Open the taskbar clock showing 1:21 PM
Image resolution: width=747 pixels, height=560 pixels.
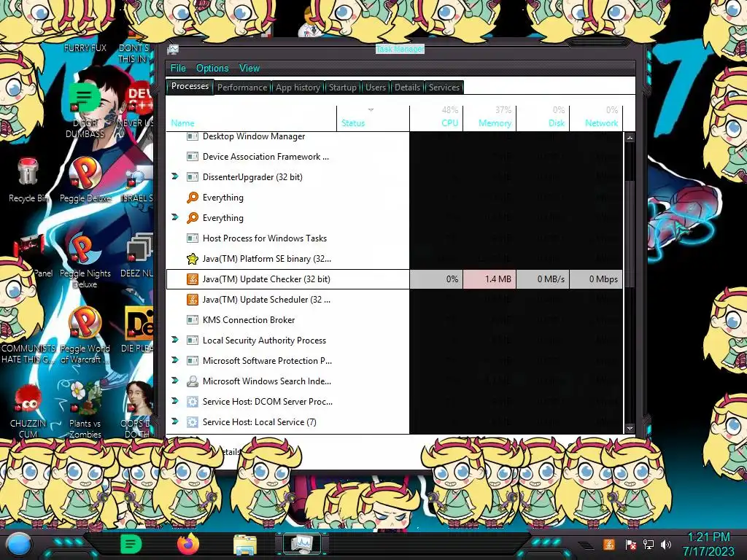[709, 544]
